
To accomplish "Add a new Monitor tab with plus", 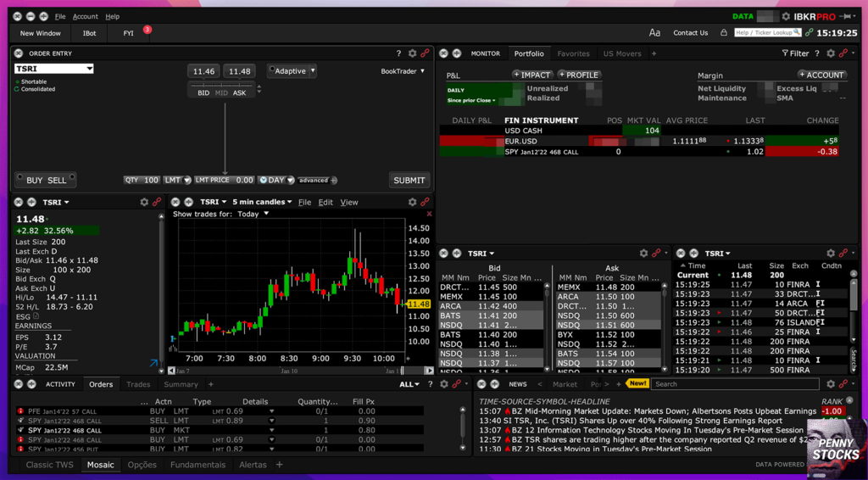I will [x=654, y=53].
